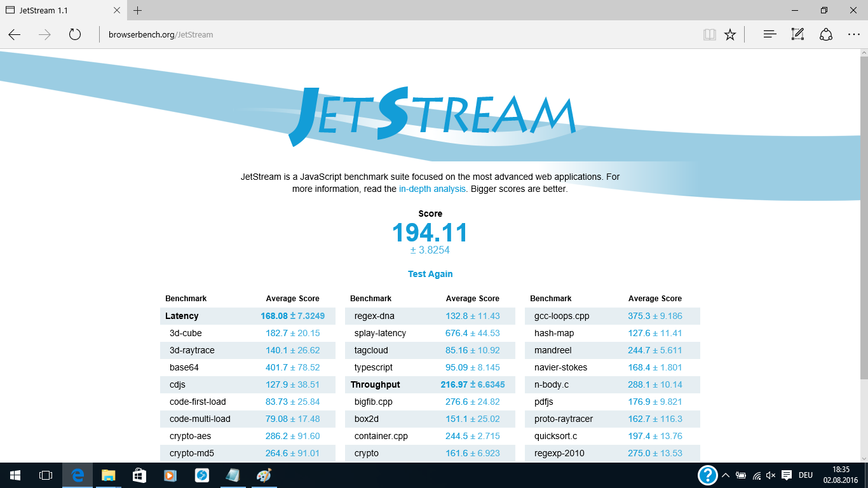Open the Share icon in toolbar
This screenshot has width=868, height=488.
tap(825, 34)
